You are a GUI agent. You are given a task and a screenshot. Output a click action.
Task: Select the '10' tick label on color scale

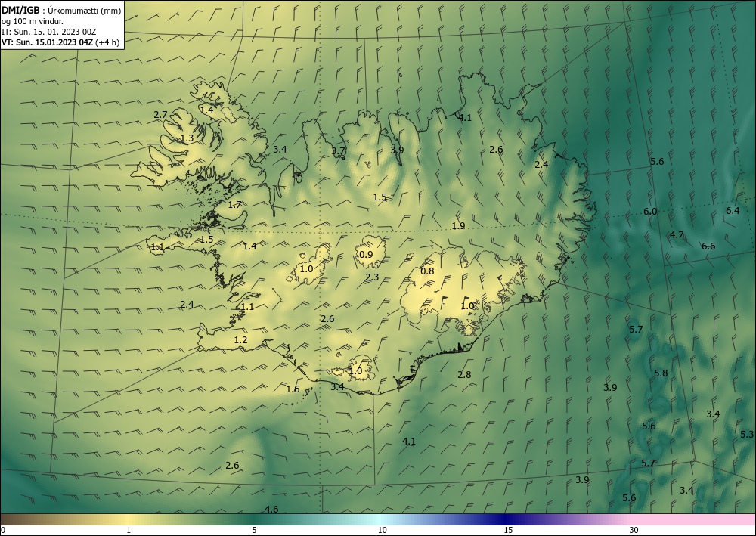pos(382,530)
